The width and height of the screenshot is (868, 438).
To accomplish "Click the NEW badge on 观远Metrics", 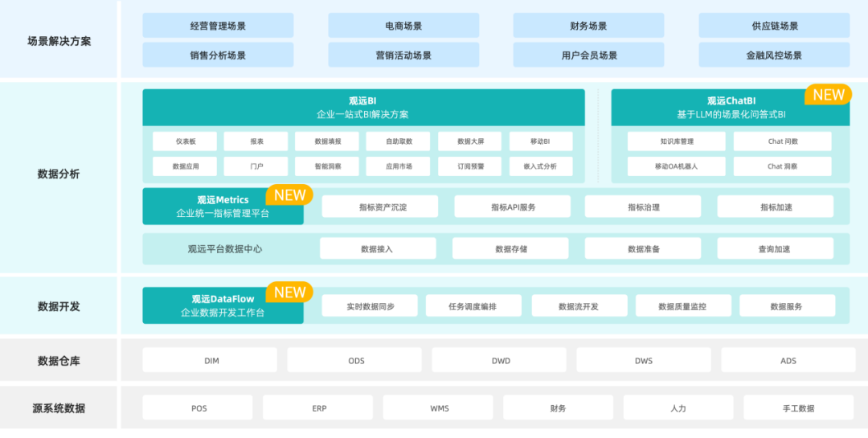I will (x=289, y=195).
